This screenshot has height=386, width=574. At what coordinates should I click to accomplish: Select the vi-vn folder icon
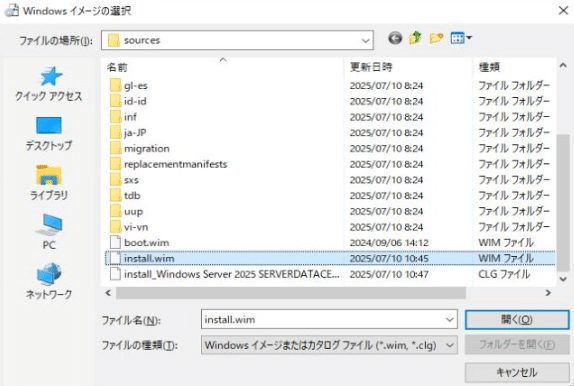(x=115, y=227)
